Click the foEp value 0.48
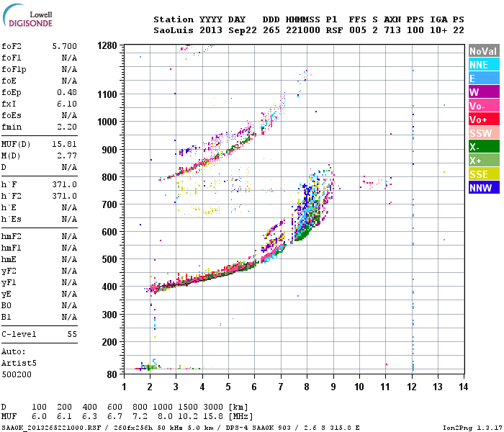Screen dimensions: 504x432 (67, 93)
